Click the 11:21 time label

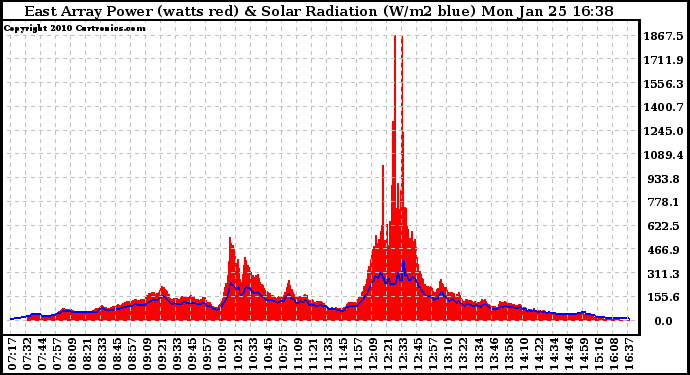pyautogui.click(x=312, y=354)
